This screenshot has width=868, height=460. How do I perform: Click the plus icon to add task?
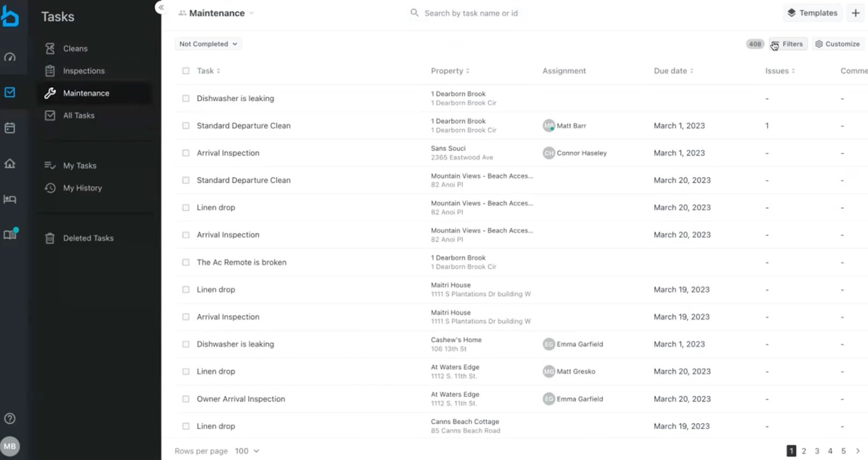856,13
